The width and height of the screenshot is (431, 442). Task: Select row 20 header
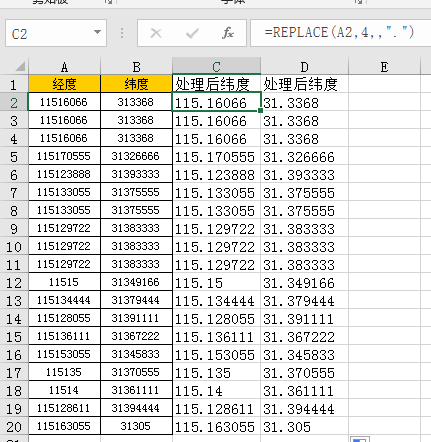[14, 426]
